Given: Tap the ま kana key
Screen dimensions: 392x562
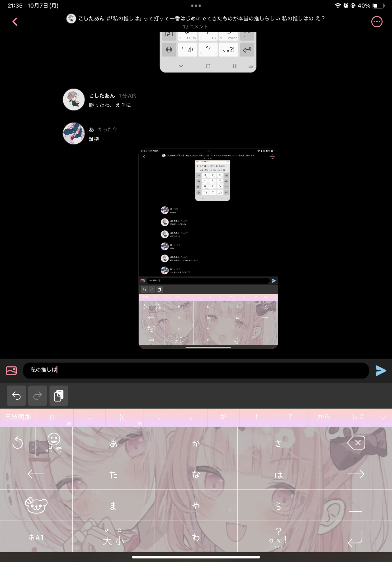Looking at the screenshot, I should coord(114,505).
